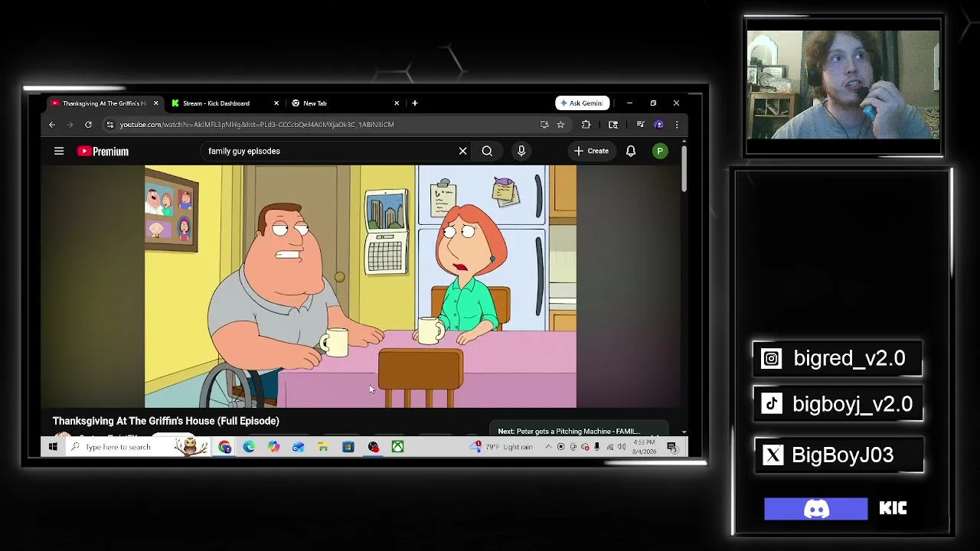
Task: Open the Windows Start menu
Action: [53, 447]
